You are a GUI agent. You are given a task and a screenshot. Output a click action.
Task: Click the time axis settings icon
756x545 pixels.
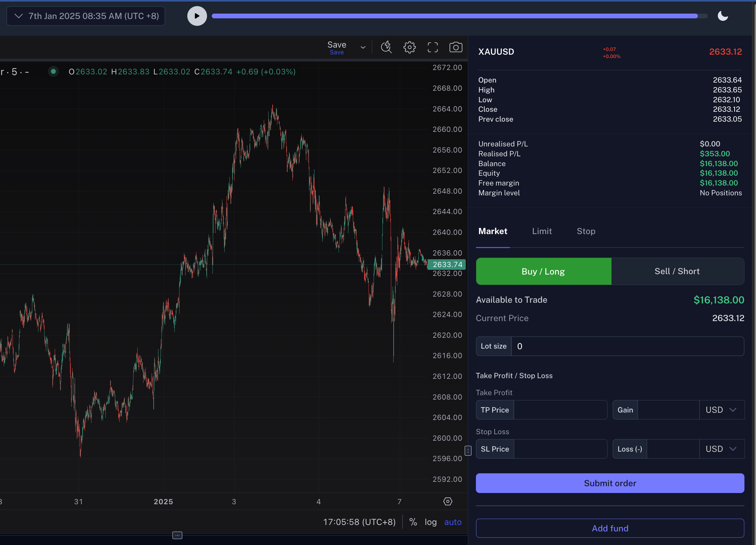[x=448, y=502]
